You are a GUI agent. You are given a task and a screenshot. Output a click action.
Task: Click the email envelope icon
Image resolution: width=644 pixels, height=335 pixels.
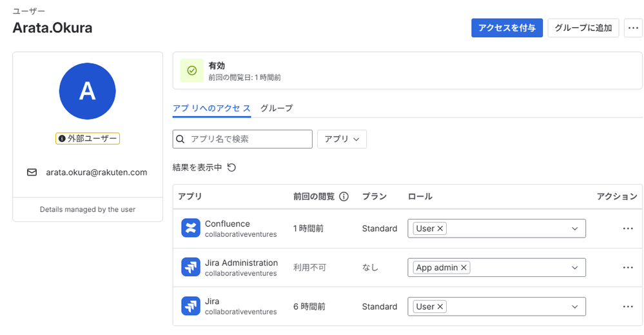point(32,172)
